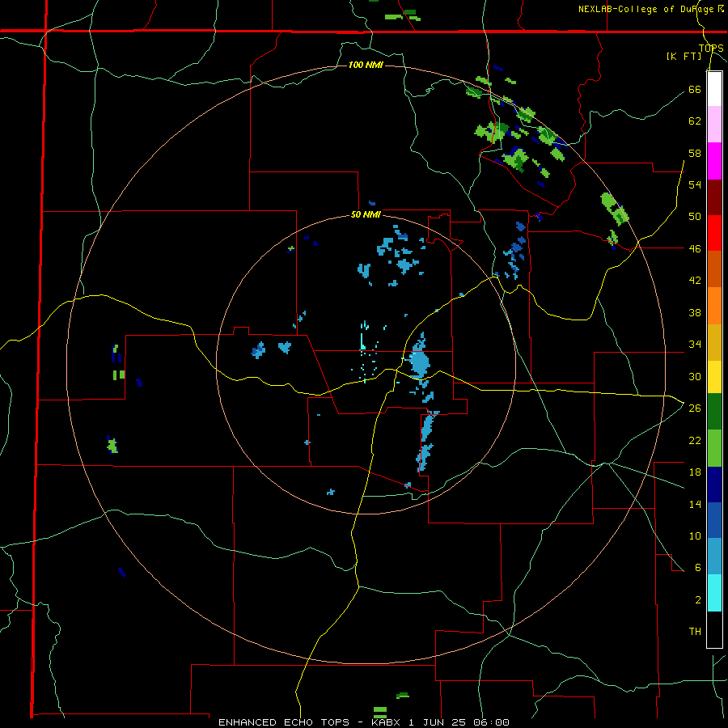Click the navy 22 kft legend swatch
The height and width of the screenshot is (728, 728).
point(714,485)
